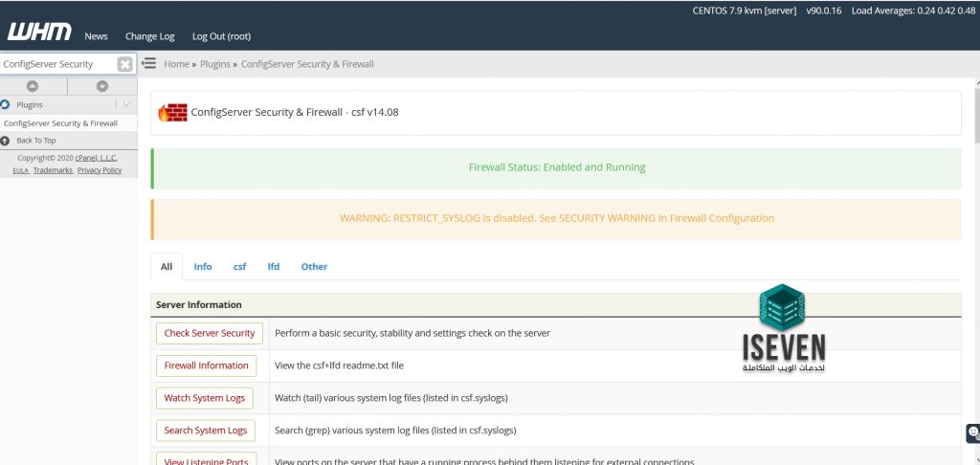The width and height of the screenshot is (980, 465).
Task: Clear the search field with X icon
Action: point(125,64)
